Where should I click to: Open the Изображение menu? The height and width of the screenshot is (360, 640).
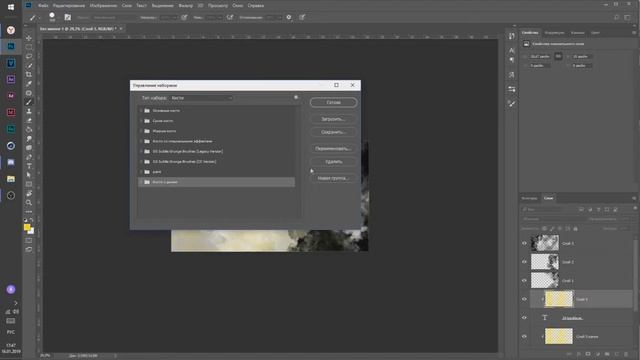coord(103,6)
